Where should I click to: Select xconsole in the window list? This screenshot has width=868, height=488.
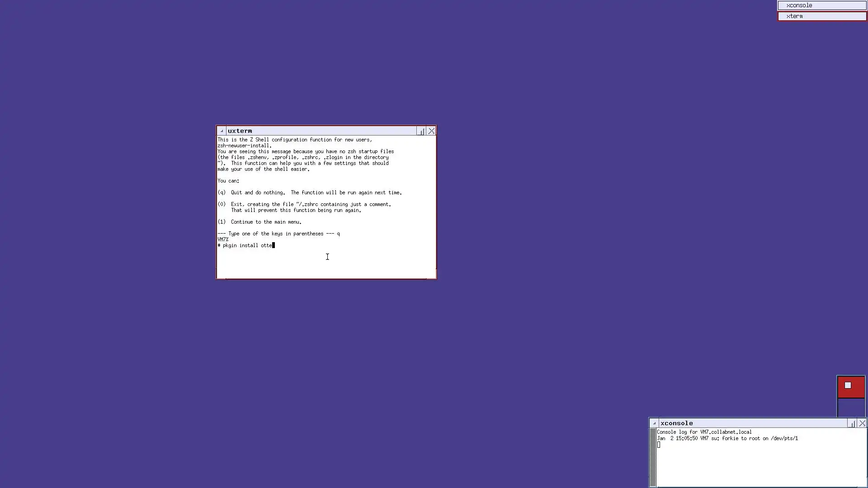(x=821, y=5)
